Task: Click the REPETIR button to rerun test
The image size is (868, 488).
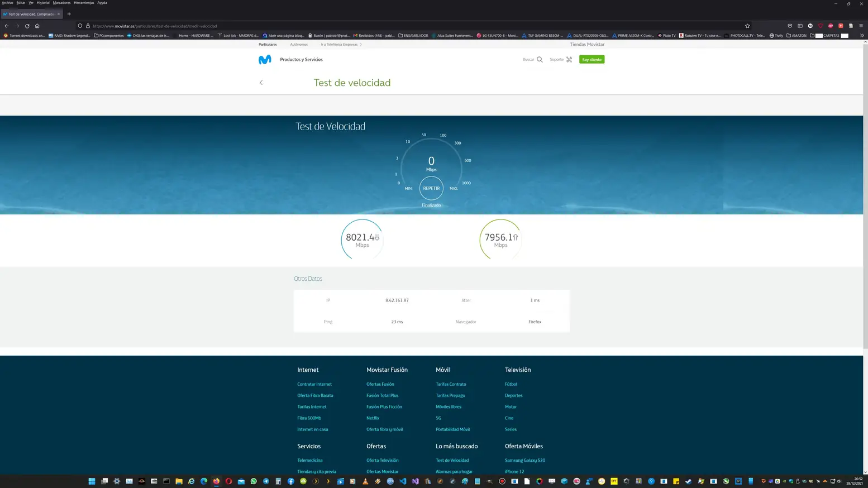Action: [431, 188]
